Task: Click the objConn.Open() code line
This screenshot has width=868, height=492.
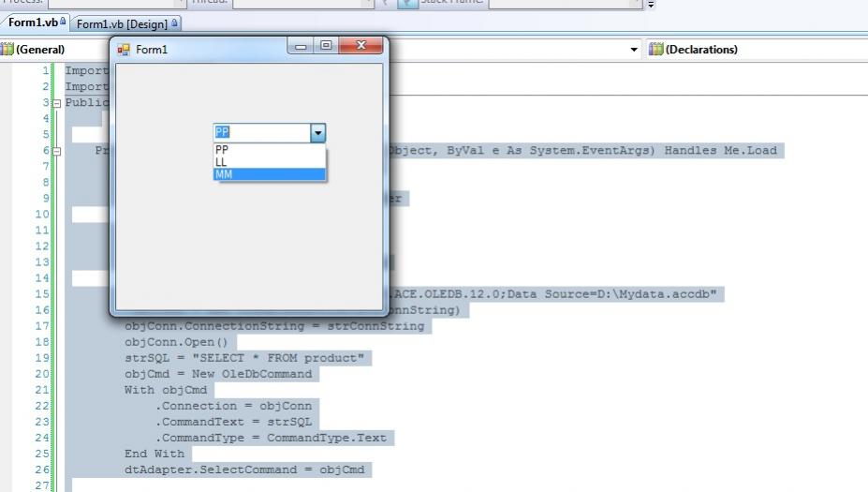Action: coord(176,342)
